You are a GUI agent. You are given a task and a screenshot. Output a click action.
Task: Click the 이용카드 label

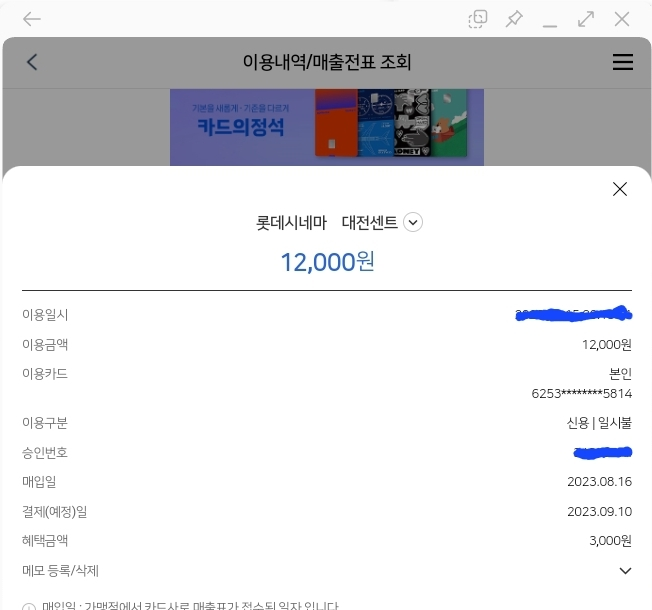[45, 374]
